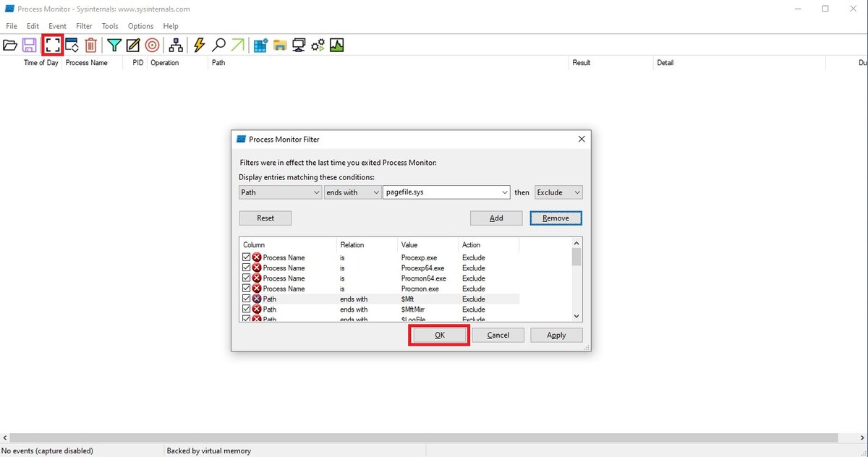Uncheck the Procmon64.exe filter checkbox
This screenshot has width=868, height=457.
(247, 278)
